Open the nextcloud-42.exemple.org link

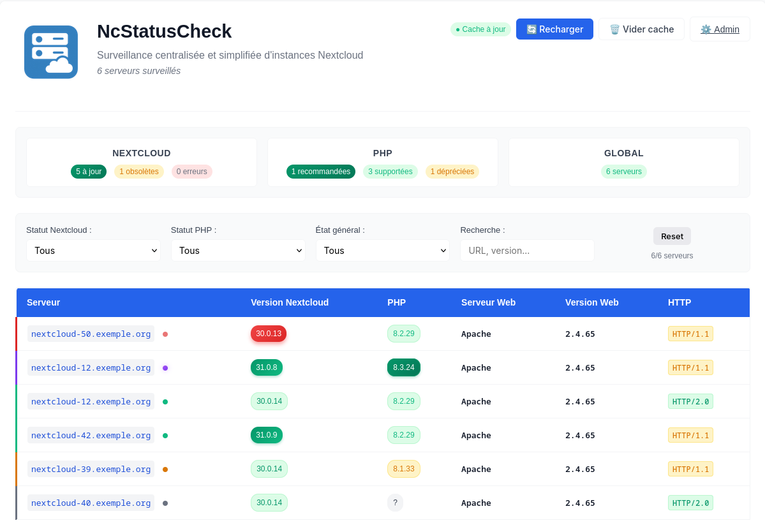point(91,436)
